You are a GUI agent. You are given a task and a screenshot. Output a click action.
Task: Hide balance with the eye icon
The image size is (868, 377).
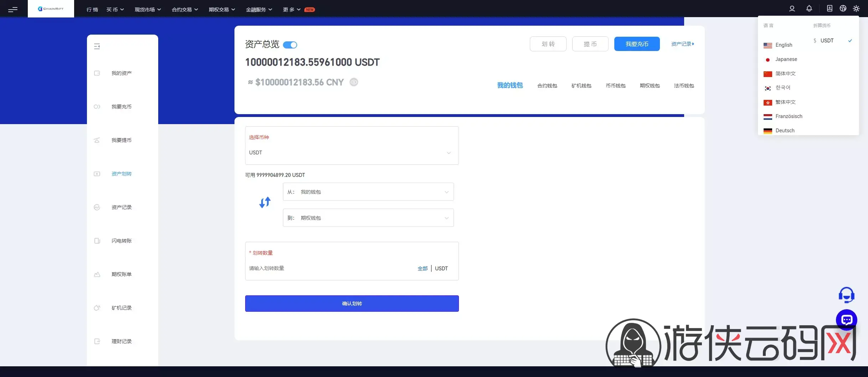[x=353, y=82]
